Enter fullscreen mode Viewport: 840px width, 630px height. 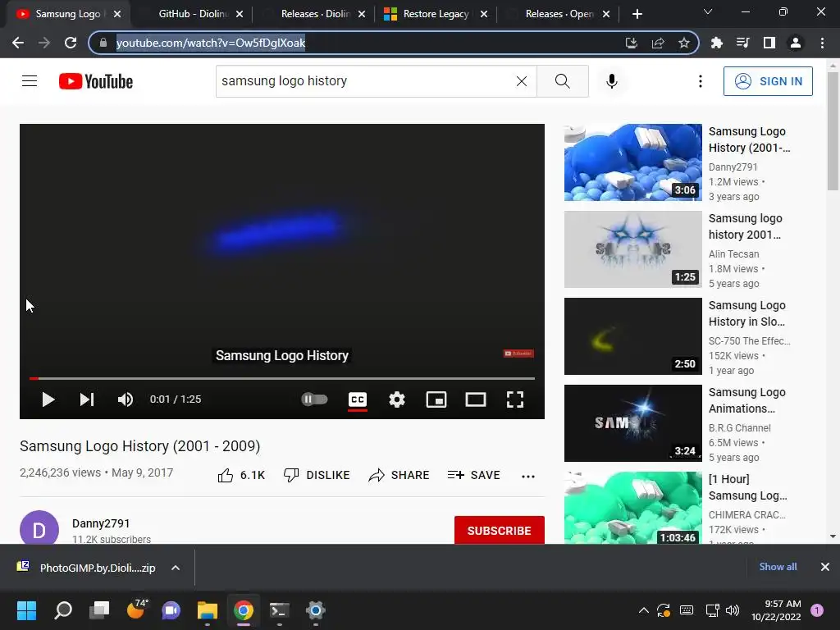tap(515, 399)
